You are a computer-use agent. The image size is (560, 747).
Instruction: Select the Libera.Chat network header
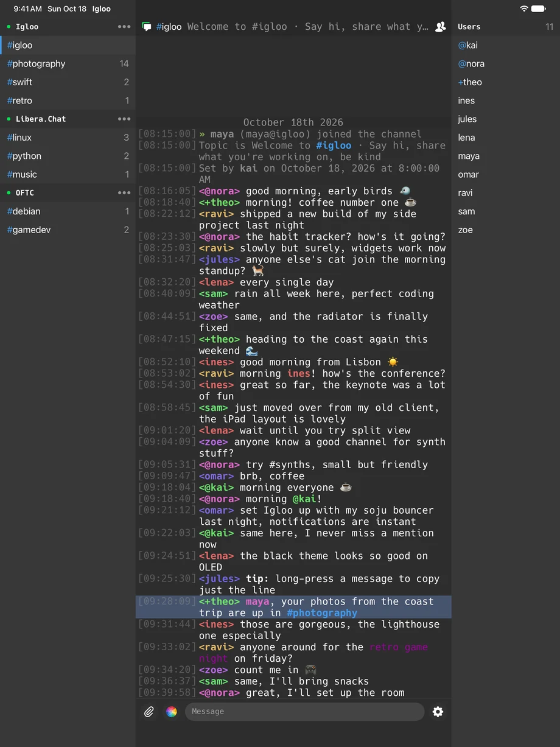[68, 119]
